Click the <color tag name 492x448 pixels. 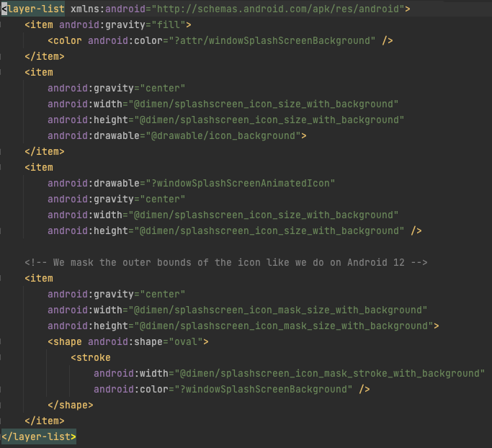[x=65, y=41]
